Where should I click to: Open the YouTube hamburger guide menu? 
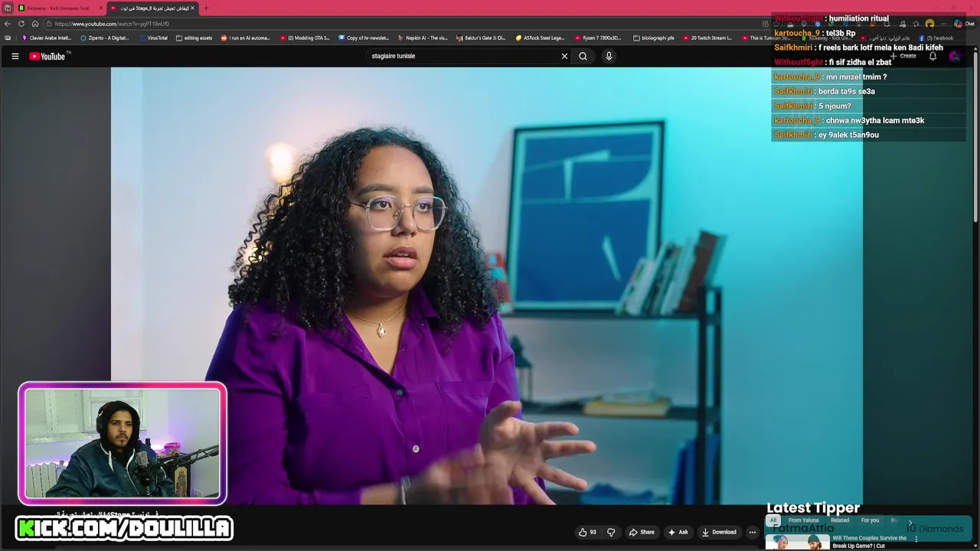[15, 56]
